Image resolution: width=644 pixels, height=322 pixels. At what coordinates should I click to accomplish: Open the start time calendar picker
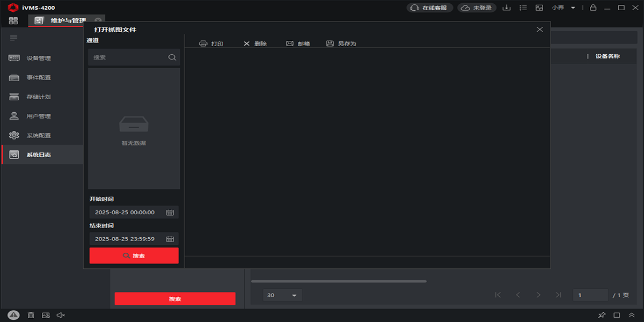(x=170, y=213)
